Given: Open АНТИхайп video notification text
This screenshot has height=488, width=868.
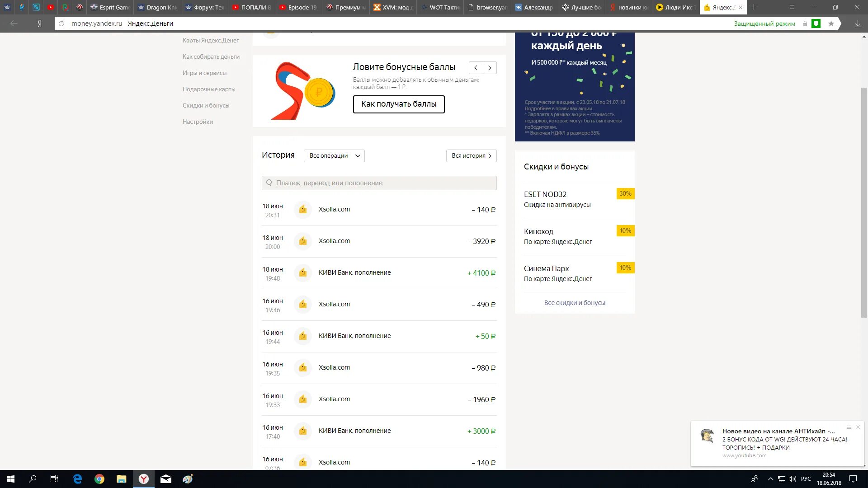Looking at the screenshot, I should point(784,440).
